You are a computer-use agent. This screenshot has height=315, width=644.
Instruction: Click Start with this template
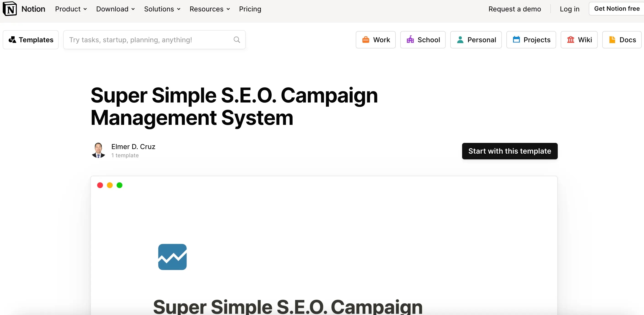coord(510,151)
